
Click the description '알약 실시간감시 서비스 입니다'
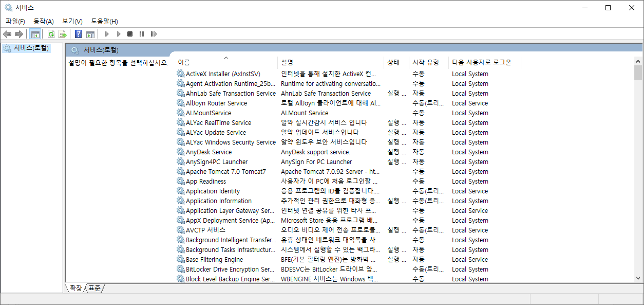(324, 122)
